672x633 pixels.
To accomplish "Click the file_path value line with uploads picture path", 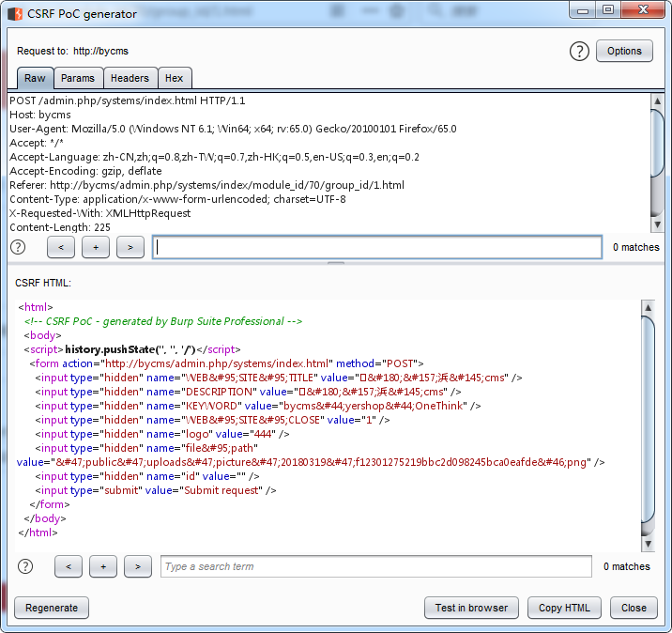I will [311, 462].
